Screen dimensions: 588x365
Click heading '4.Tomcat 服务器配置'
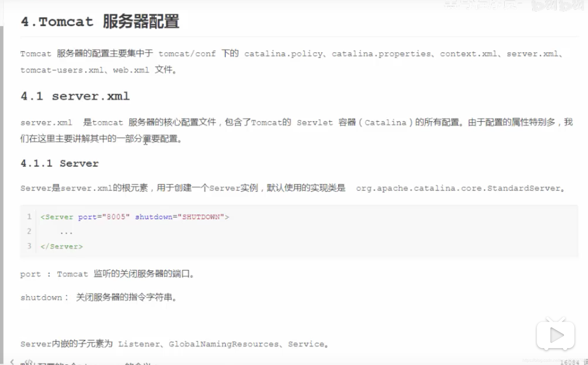pyautogui.click(x=100, y=21)
